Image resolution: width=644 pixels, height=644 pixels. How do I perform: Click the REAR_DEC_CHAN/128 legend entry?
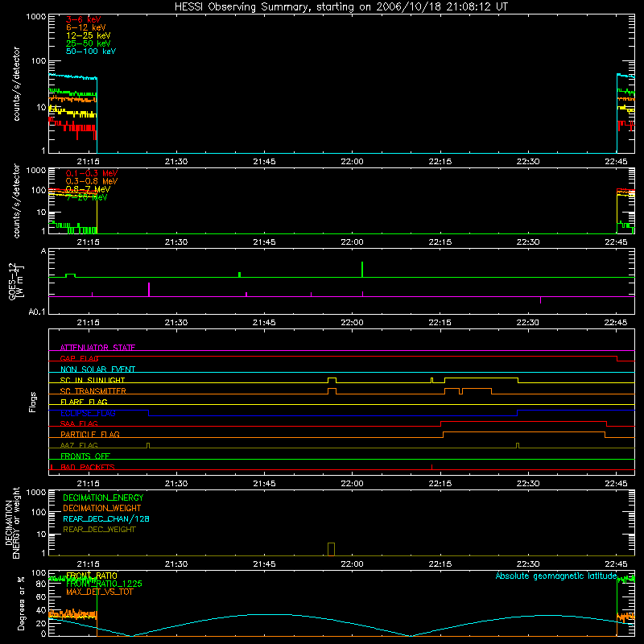coord(106,518)
